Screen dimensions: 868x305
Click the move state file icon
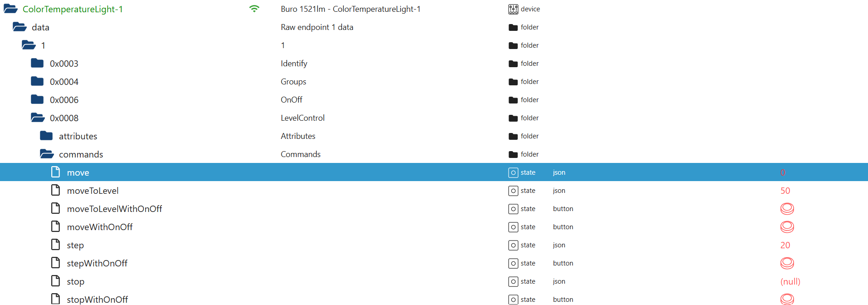point(55,172)
